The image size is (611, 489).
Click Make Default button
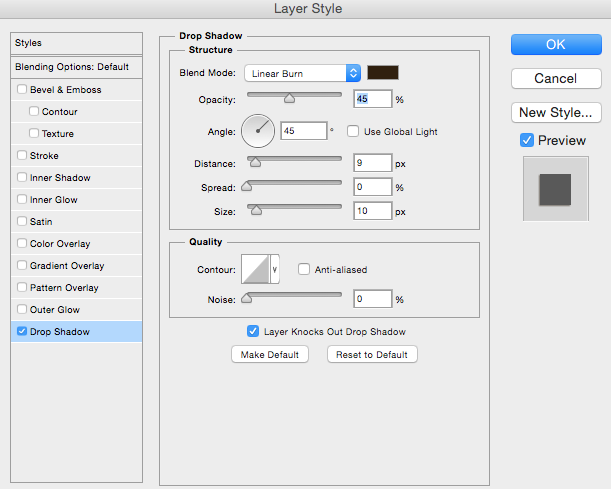[270, 354]
